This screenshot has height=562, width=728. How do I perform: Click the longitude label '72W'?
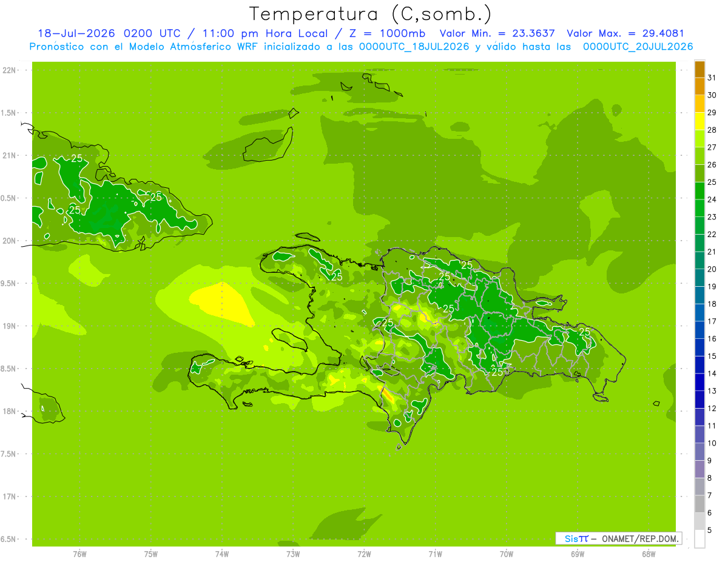(364, 554)
